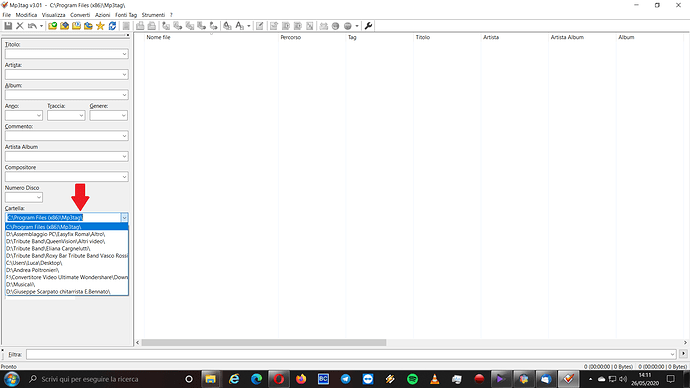The width and height of the screenshot is (690, 388).
Task: Click the Extended Tags pencil-note icon
Action: [260, 26]
